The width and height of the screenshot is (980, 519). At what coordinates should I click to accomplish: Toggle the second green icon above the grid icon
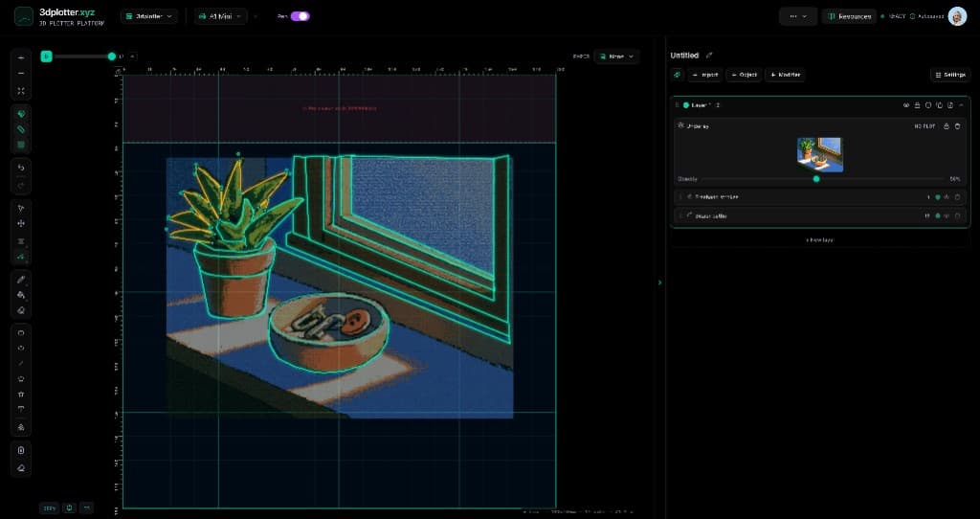pos(21,129)
